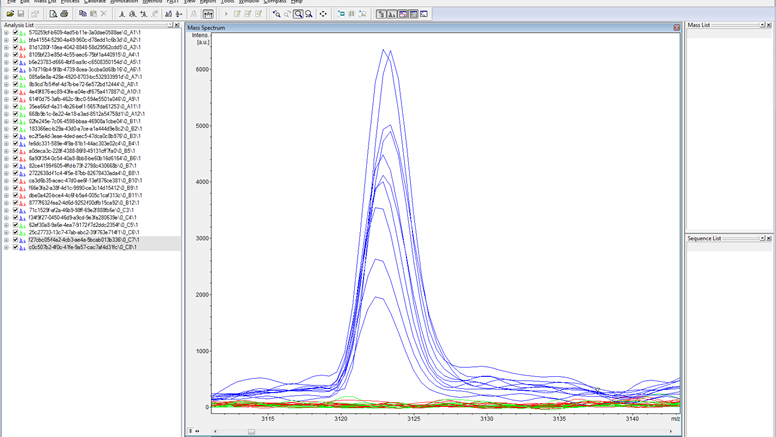Expand the 0_A7 analysis tree node
Image resolution: width=776 pixels, height=437 pixels.
pyautogui.click(x=6, y=77)
